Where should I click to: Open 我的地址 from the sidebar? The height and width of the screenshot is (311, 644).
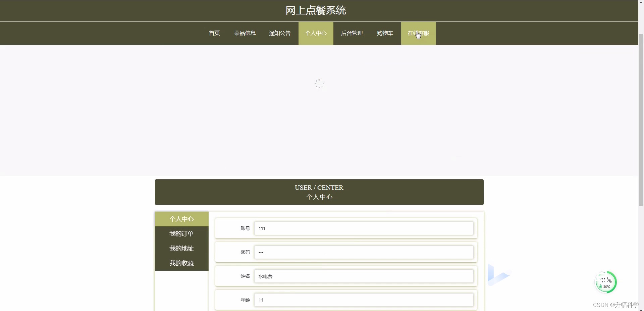181,249
